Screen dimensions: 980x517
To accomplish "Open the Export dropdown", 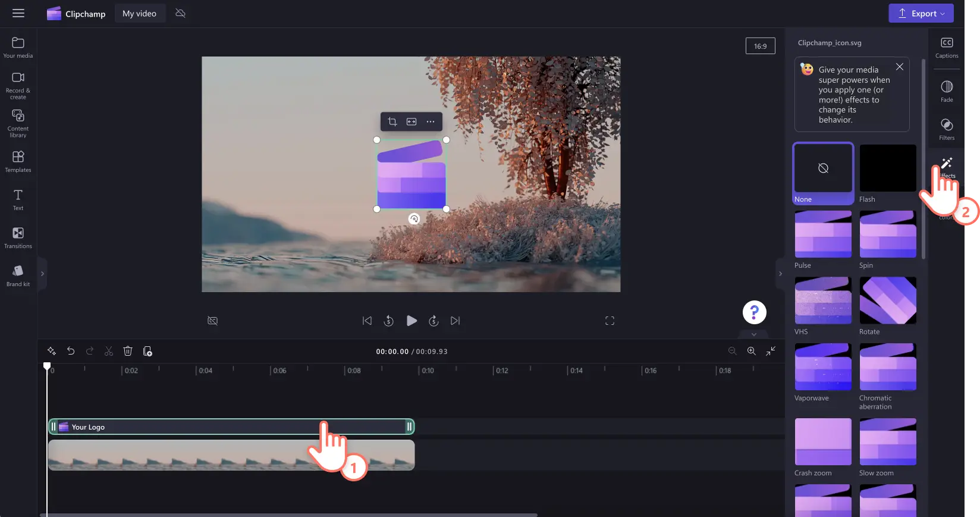I will tap(921, 13).
